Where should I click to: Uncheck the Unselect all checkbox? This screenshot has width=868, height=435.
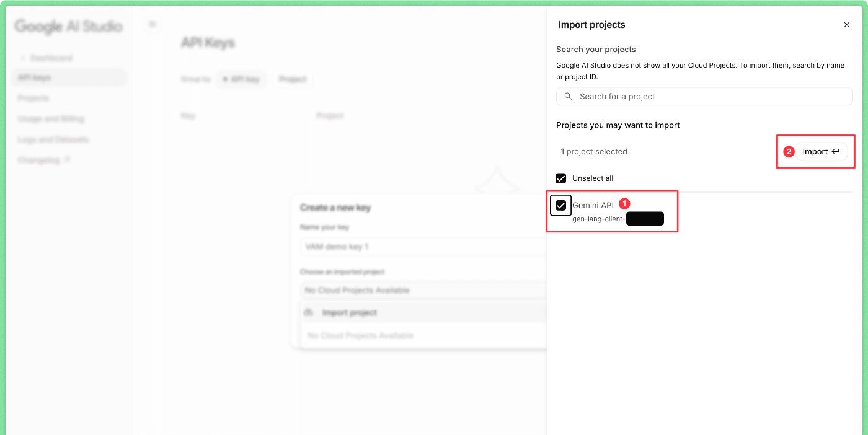[560, 178]
